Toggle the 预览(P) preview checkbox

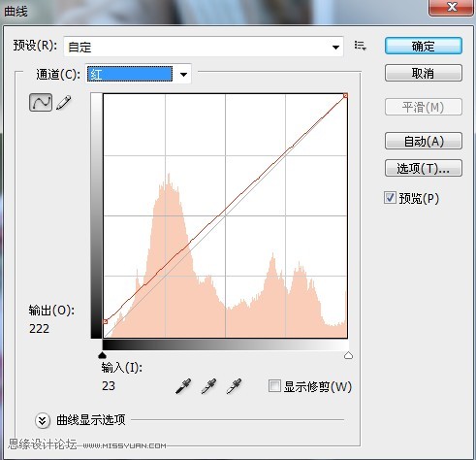click(390, 198)
